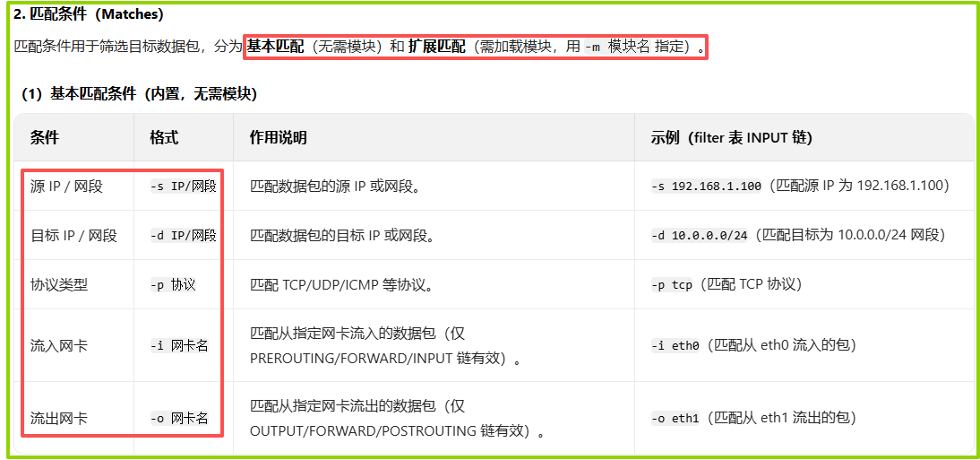Click note '匹配源 IP 为 192.168.1.100'
980x460 pixels.
(x=859, y=186)
